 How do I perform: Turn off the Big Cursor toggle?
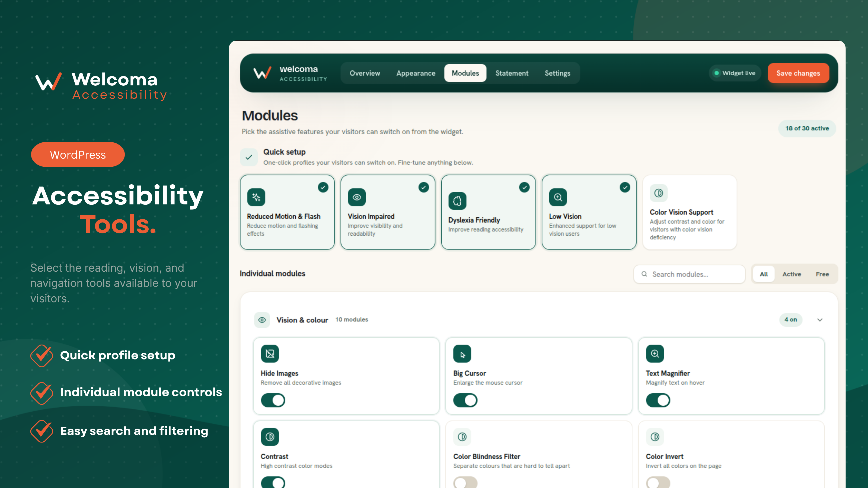(x=465, y=400)
